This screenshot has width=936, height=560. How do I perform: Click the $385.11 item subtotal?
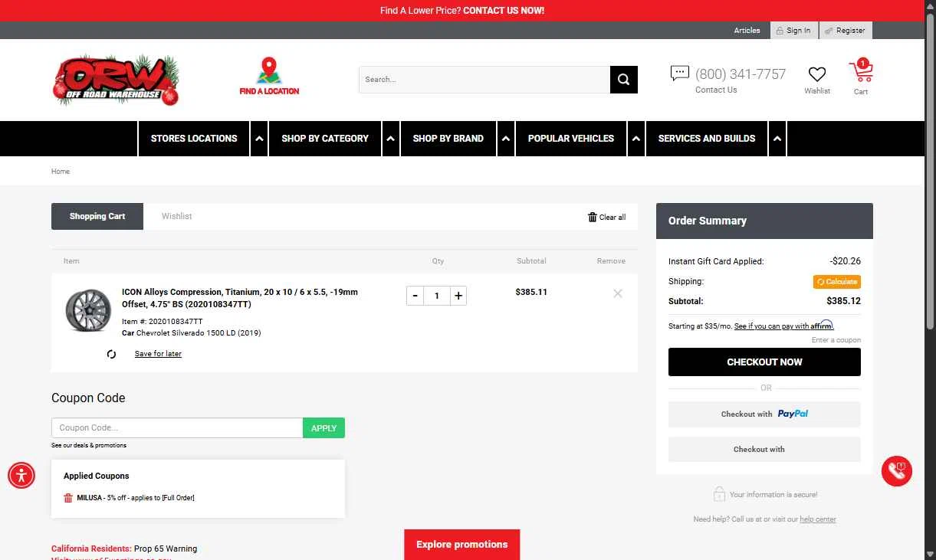coord(531,292)
